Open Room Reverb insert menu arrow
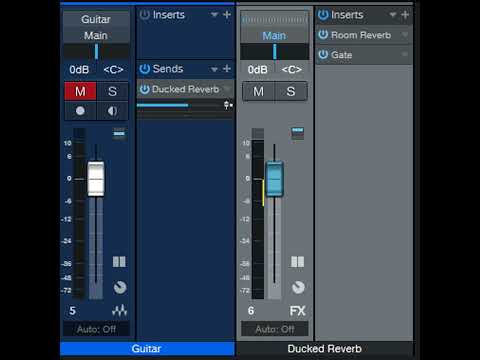The width and height of the screenshot is (480, 360). (x=405, y=35)
